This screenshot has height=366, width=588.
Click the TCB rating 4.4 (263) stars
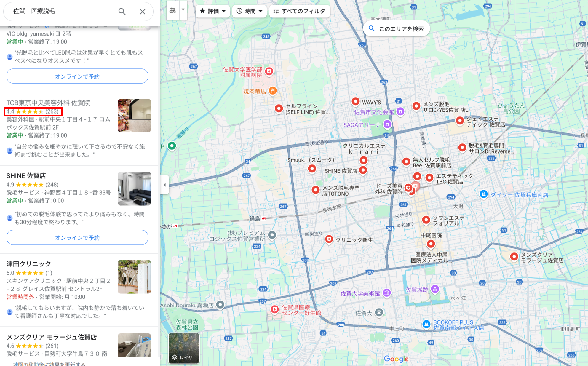(33, 111)
